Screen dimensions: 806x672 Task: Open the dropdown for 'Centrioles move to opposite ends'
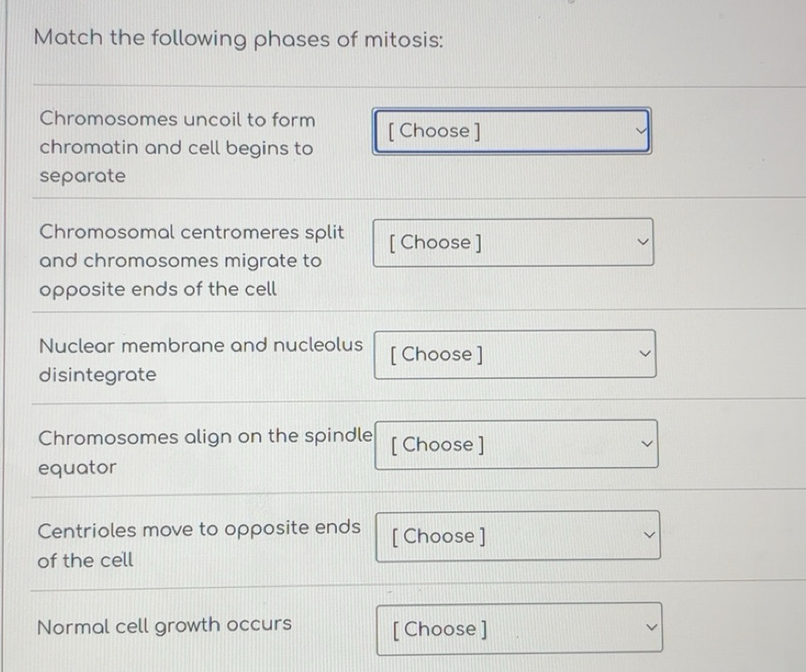click(x=516, y=535)
